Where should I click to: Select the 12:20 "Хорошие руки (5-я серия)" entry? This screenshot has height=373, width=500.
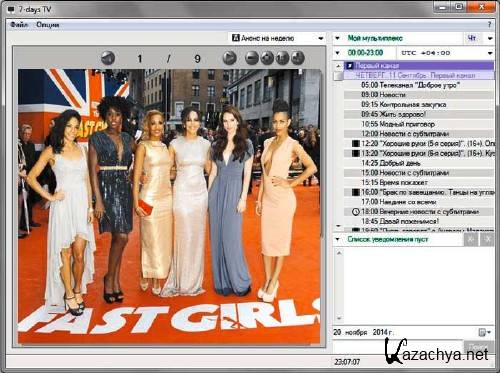pyautogui.click(x=419, y=143)
